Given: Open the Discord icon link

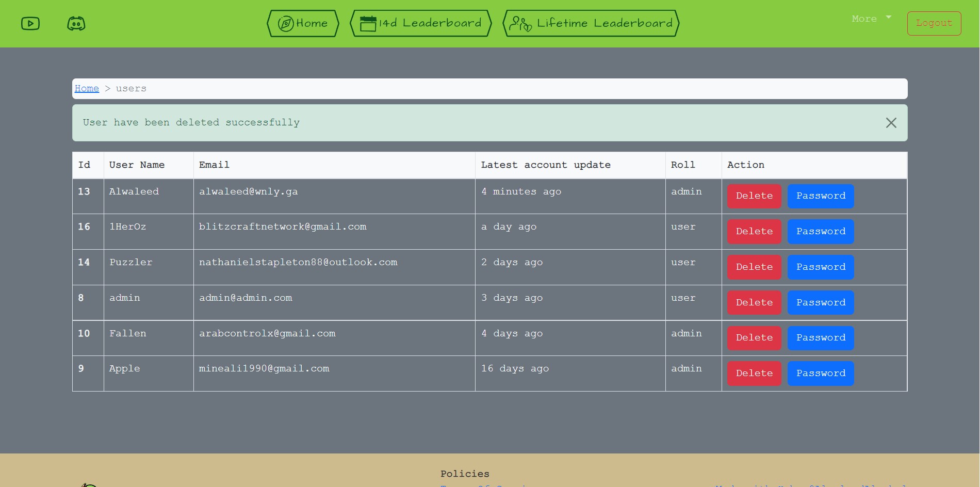Looking at the screenshot, I should click(76, 24).
